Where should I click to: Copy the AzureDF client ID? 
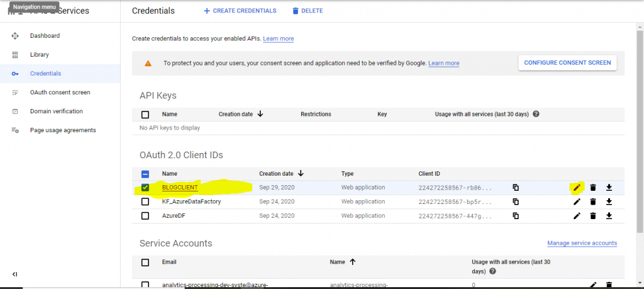coord(516,216)
